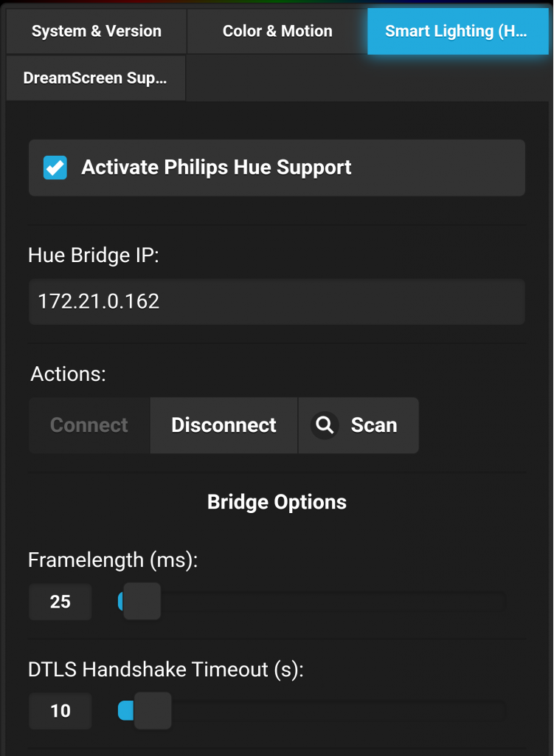This screenshot has height=756, width=554.
Task: Click the magnifier icon on Scan
Action: click(x=325, y=425)
